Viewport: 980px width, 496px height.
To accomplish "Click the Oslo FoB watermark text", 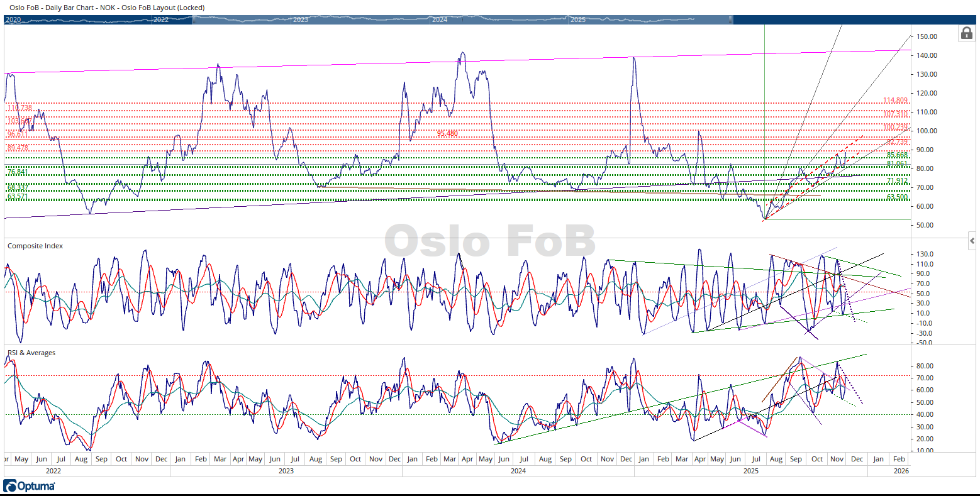I will 489,241.
